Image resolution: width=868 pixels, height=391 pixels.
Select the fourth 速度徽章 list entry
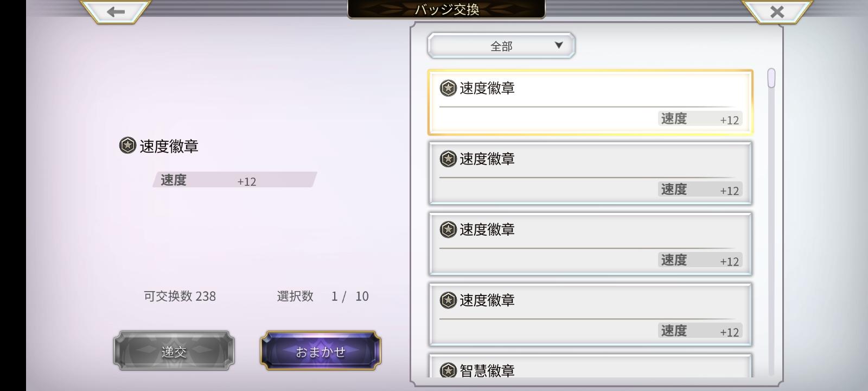(x=590, y=314)
